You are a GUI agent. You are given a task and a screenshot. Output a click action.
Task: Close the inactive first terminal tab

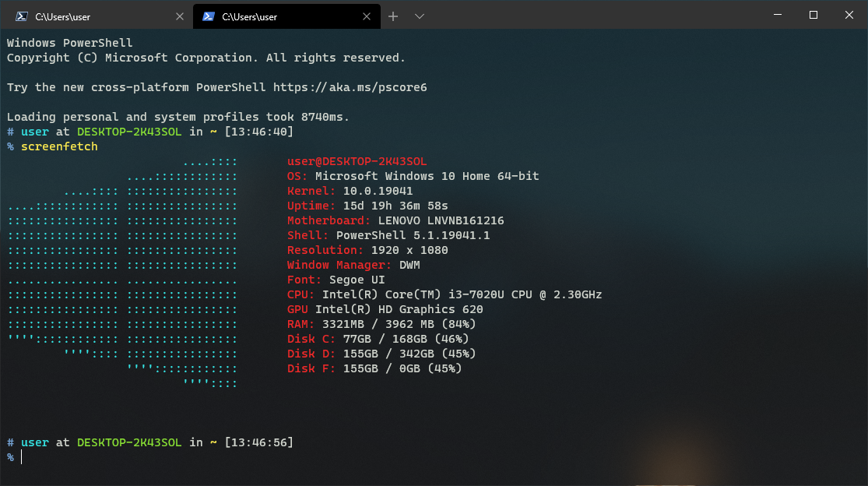[179, 16]
